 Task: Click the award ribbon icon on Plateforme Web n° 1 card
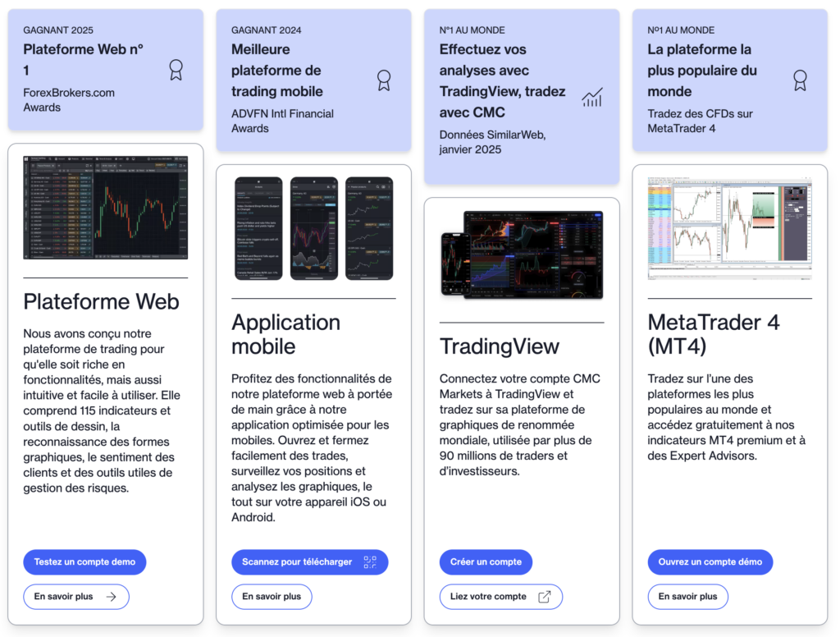click(176, 70)
